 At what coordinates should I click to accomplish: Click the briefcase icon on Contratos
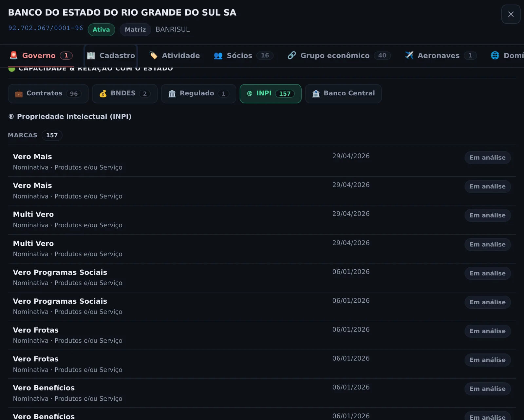19,94
